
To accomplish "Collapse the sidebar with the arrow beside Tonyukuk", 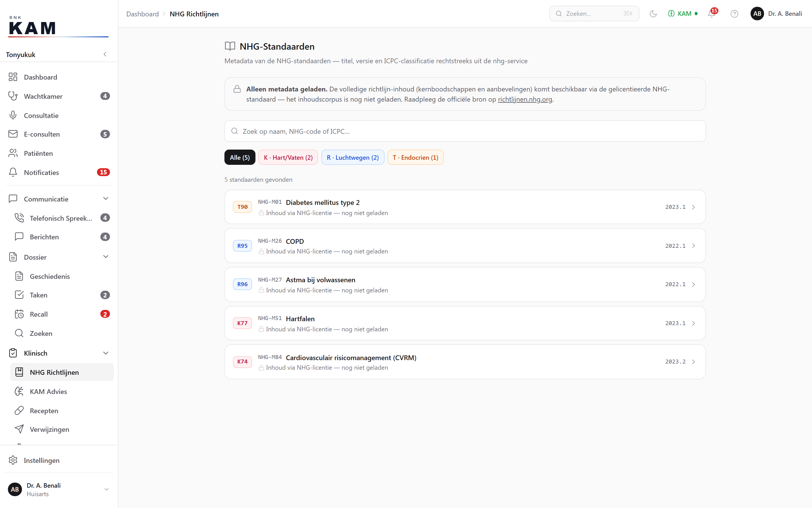I will click(105, 54).
